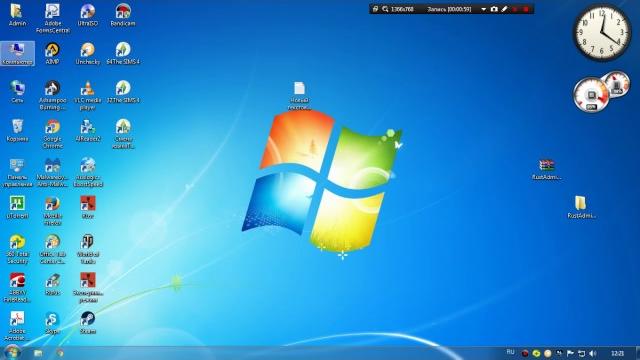640x360 pixels.
Task: Open the Adobe Acrobat shortcut
Action: coord(17,326)
